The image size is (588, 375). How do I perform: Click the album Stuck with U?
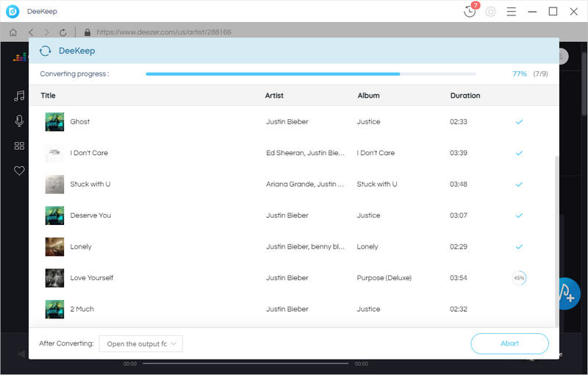[377, 184]
